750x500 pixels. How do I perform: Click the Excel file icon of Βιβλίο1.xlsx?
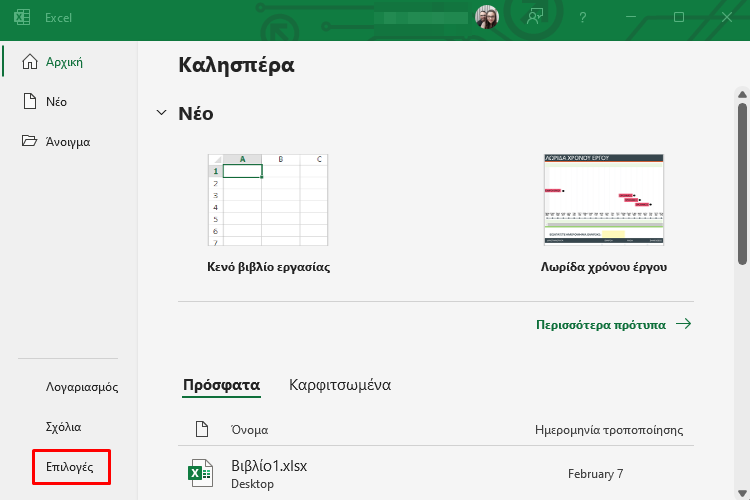click(200, 473)
